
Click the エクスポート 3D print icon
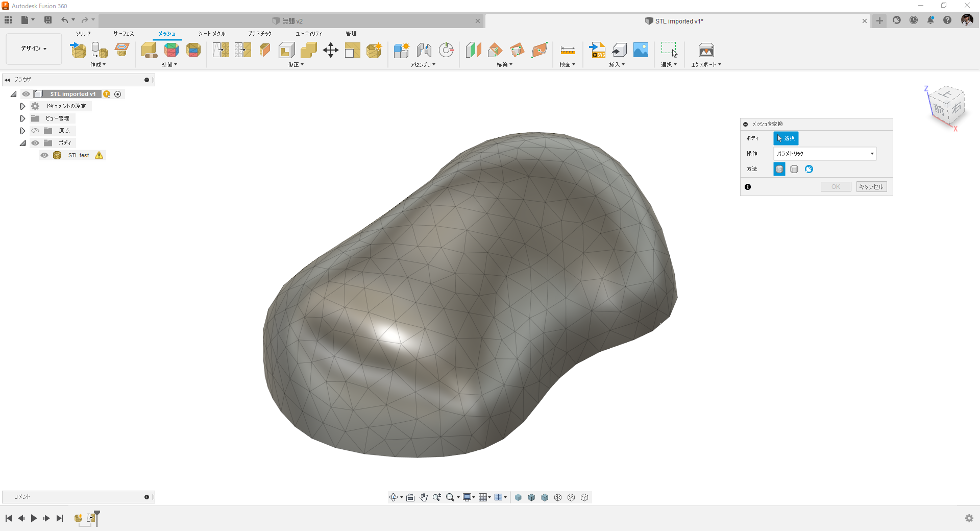[x=706, y=50]
